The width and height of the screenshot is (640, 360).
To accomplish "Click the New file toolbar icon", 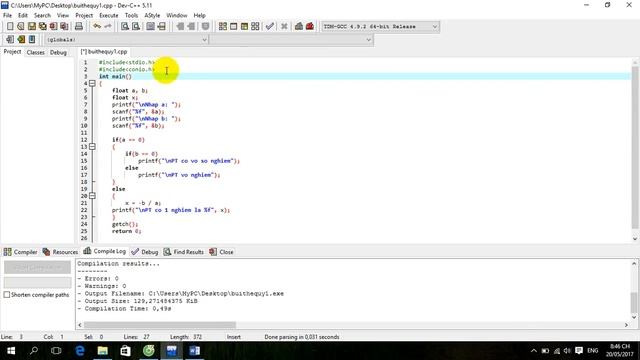I will pyautogui.click(x=10, y=27).
